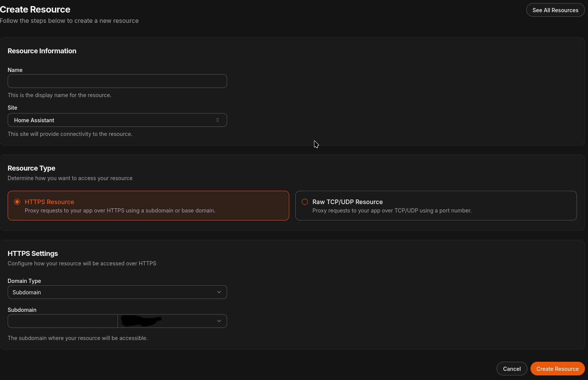The image size is (588, 380).
Task: Open the redacted base domain dropdown
Action: (x=168, y=321)
